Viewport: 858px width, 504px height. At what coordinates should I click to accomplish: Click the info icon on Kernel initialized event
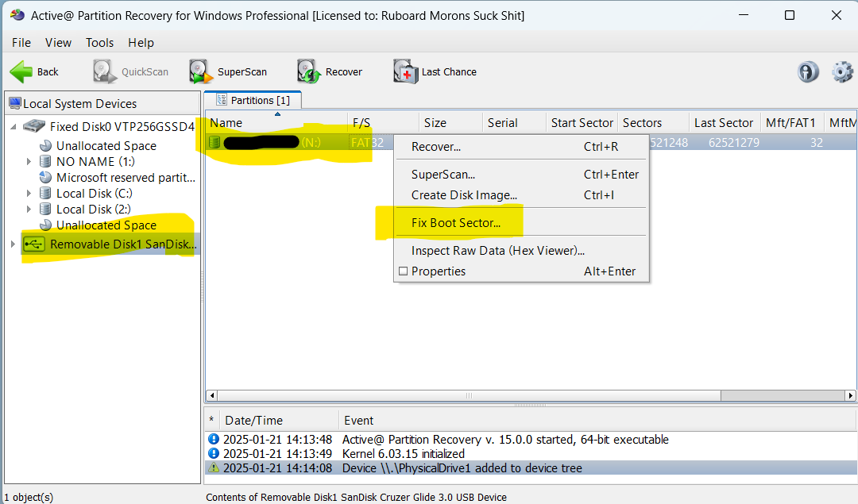pos(214,454)
